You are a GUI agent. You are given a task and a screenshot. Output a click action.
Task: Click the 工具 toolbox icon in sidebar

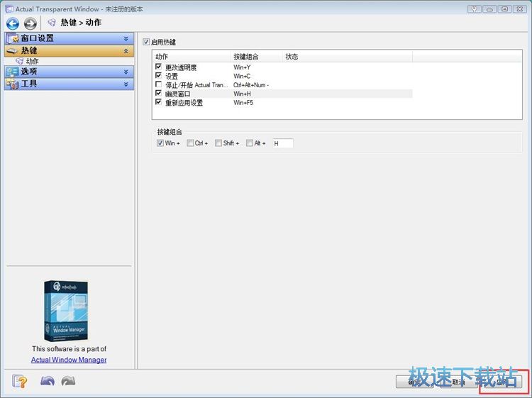(x=12, y=84)
